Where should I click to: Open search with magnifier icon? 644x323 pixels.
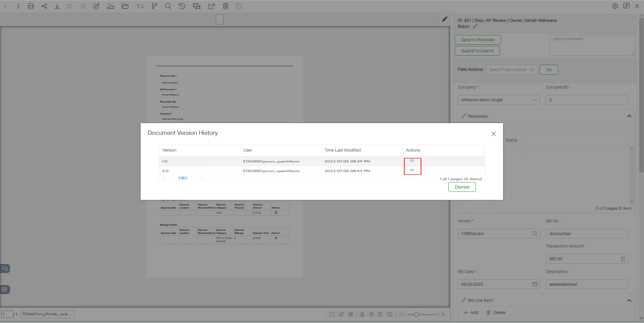coord(168,6)
